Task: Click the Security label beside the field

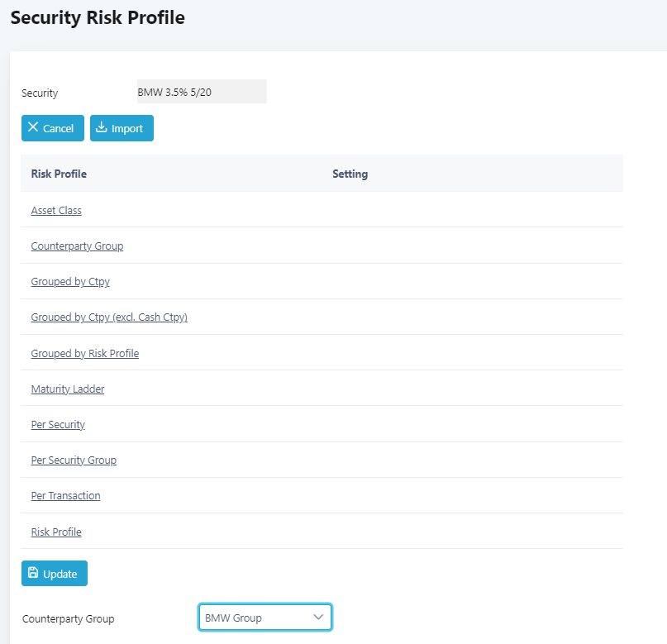Action: 40,93
